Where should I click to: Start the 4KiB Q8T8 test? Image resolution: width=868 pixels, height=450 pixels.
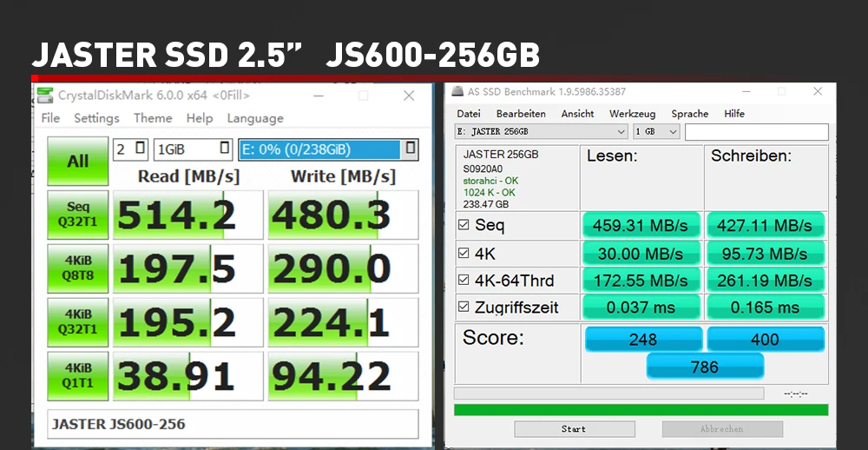tap(77, 268)
